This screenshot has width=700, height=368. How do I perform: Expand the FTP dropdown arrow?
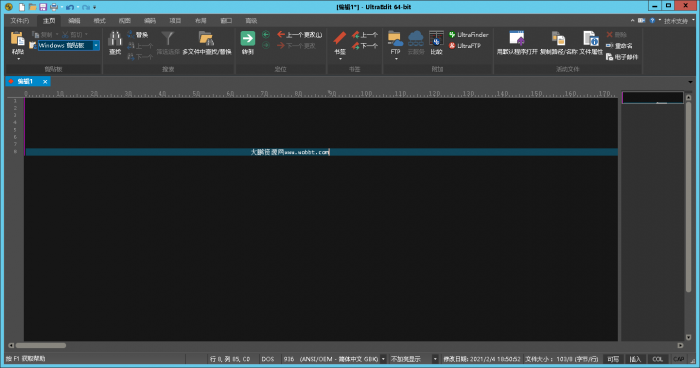[396, 59]
